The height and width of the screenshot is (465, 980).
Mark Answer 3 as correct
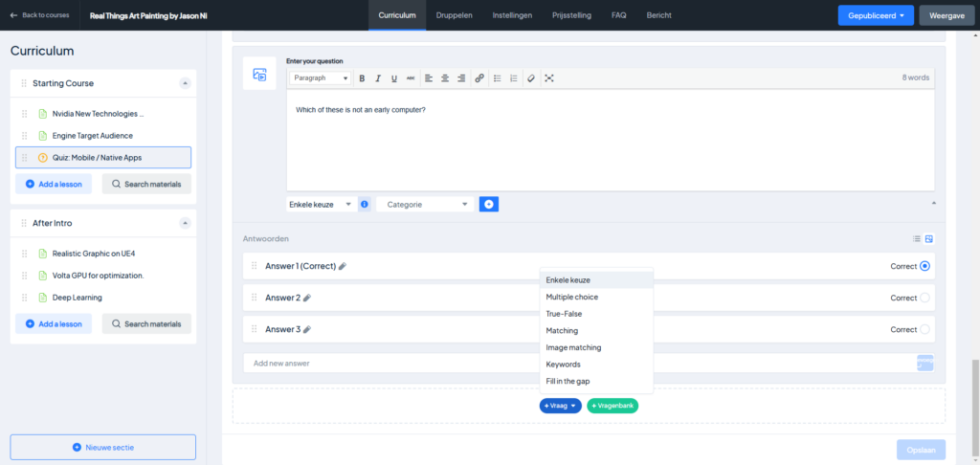click(x=925, y=329)
